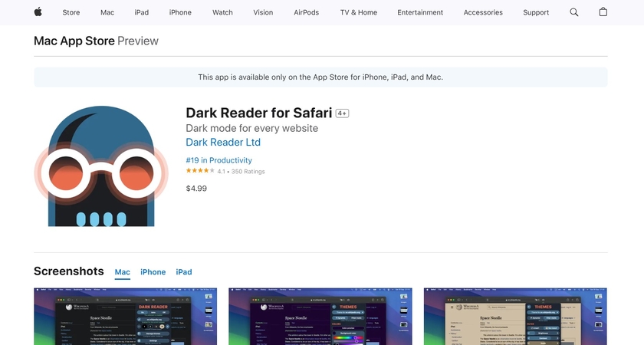Click the 4.1 • 350 Ratings text
The height and width of the screenshot is (345, 644).
241,171
